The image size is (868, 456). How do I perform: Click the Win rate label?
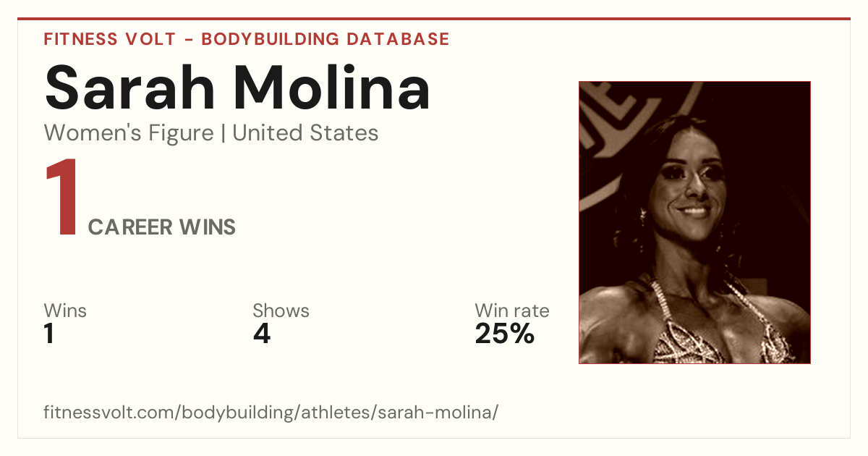[x=512, y=311]
